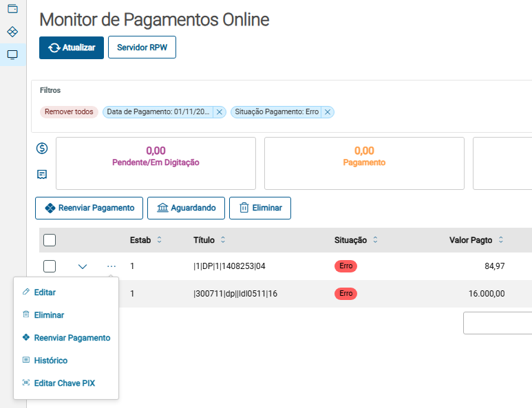
Task: Sort the table by Título column
Action: pyautogui.click(x=223, y=240)
